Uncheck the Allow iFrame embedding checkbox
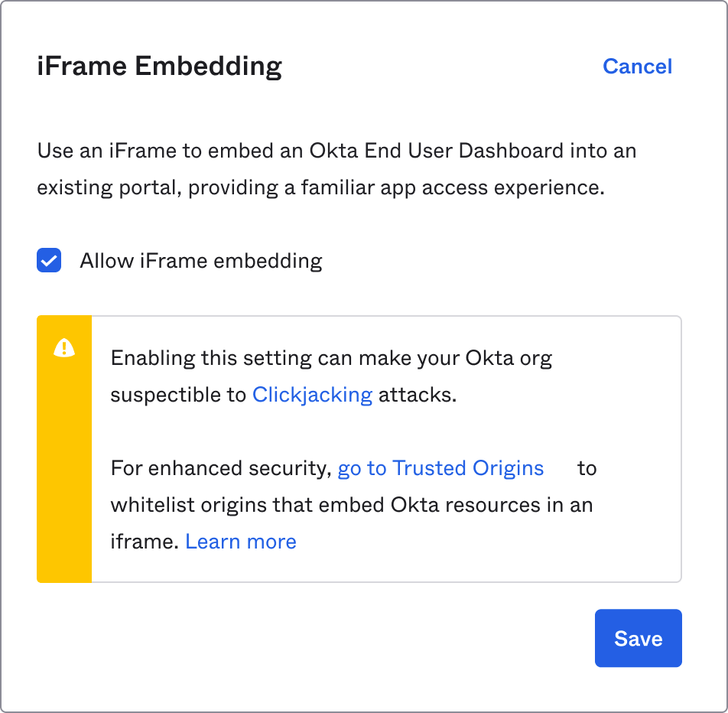This screenshot has height=713, width=728. [x=49, y=261]
